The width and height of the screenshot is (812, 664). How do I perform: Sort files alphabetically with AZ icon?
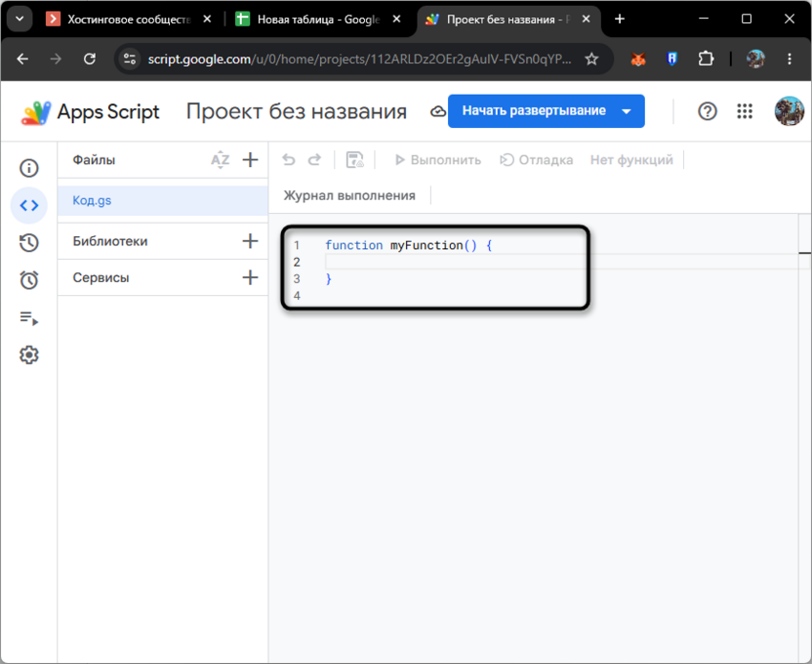pos(221,160)
